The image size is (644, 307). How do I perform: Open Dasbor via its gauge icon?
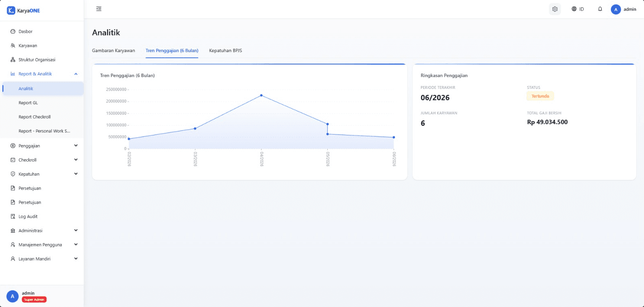point(13,32)
